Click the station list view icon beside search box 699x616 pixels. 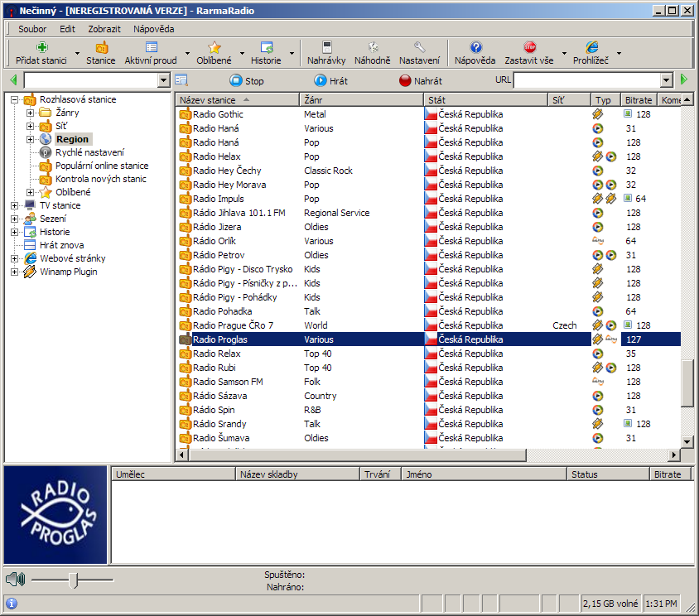(x=181, y=80)
